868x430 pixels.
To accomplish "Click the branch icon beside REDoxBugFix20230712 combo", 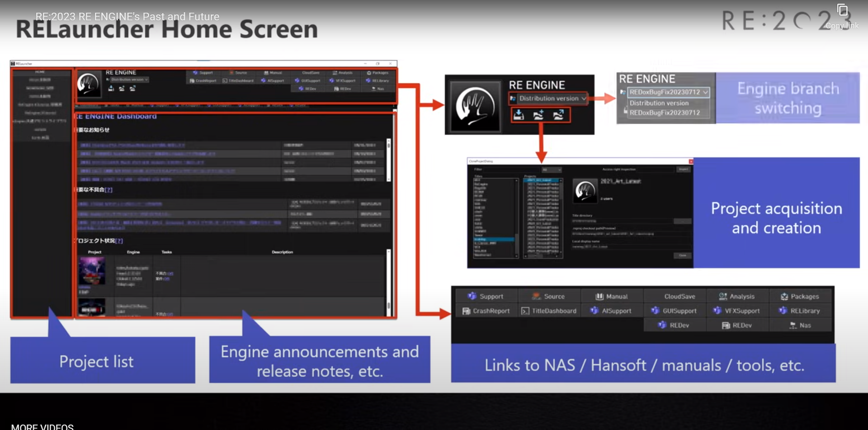I will coord(623,92).
